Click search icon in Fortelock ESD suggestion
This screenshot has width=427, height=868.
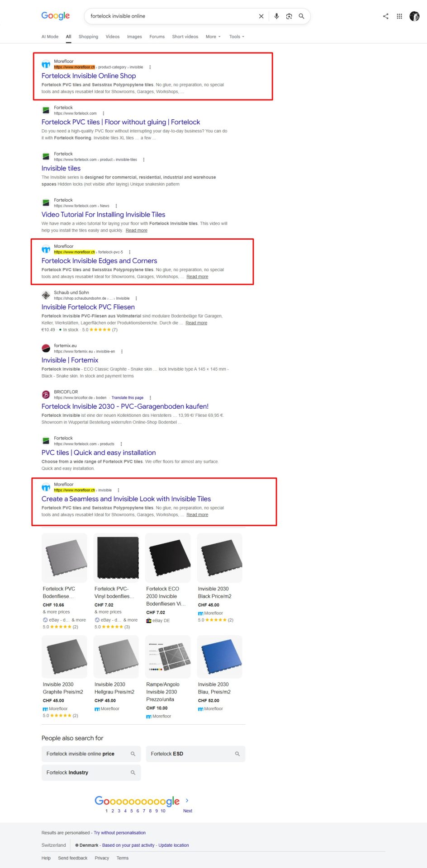[237, 754]
